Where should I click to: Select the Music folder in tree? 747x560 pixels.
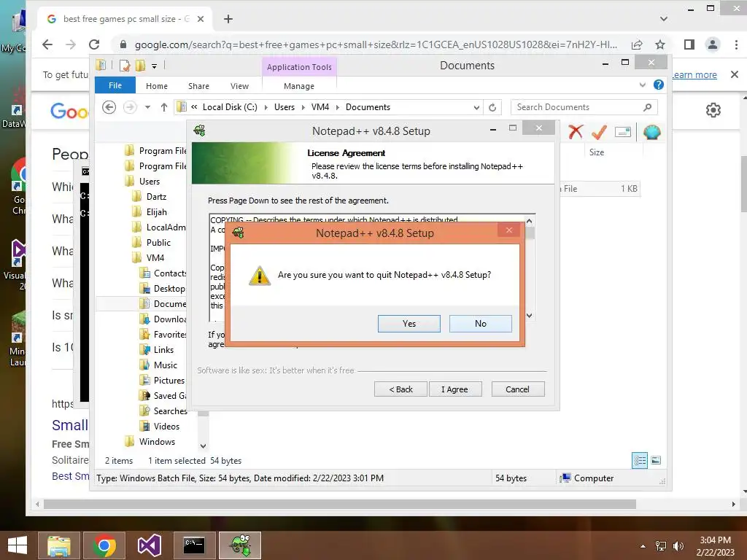click(x=166, y=365)
